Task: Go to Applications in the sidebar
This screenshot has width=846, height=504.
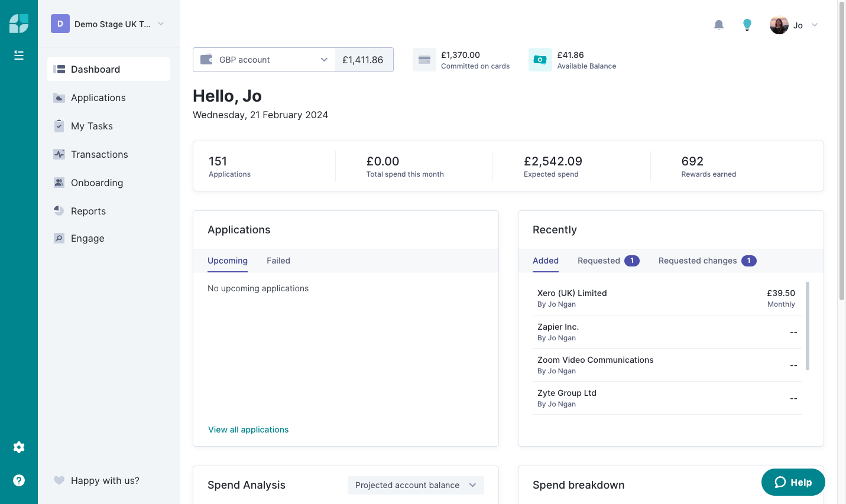Action: 109,97
